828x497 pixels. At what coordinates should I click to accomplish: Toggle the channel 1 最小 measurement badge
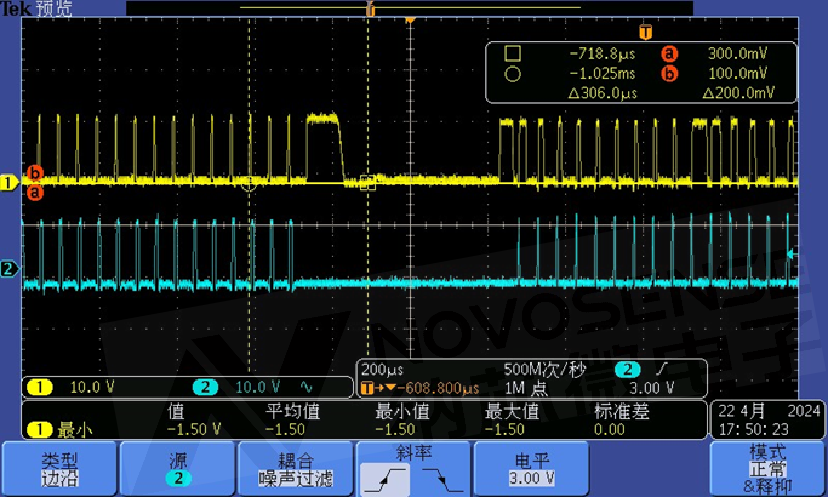57,429
